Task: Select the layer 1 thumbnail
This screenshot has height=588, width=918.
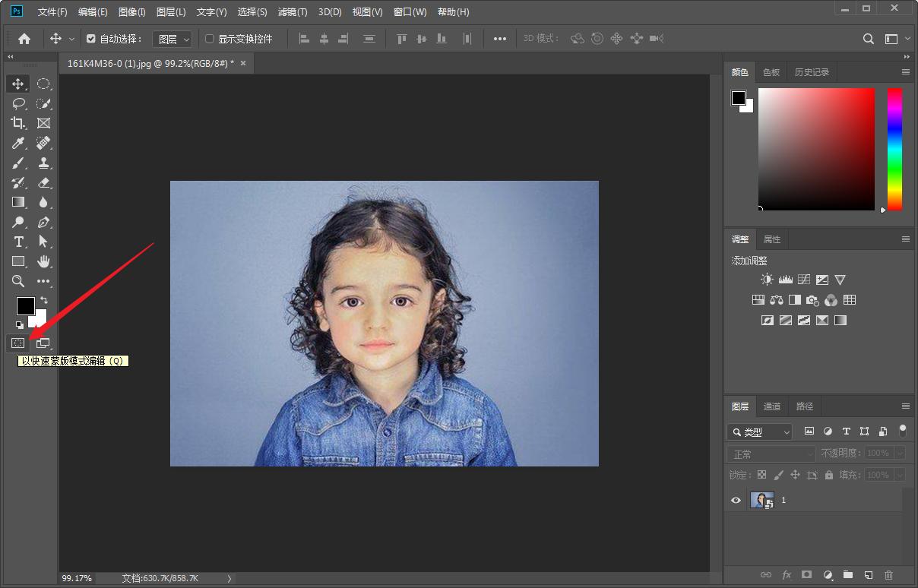Action: [761, 500]
